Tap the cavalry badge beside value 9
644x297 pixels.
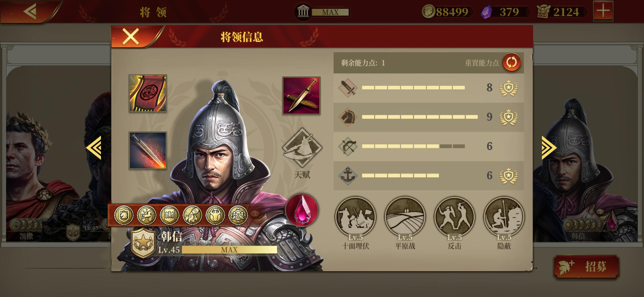coord(509,117)
